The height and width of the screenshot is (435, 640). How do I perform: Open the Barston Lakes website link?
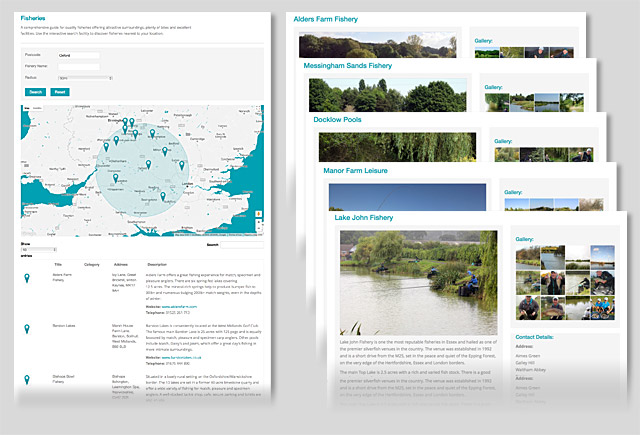click(181, 357)
